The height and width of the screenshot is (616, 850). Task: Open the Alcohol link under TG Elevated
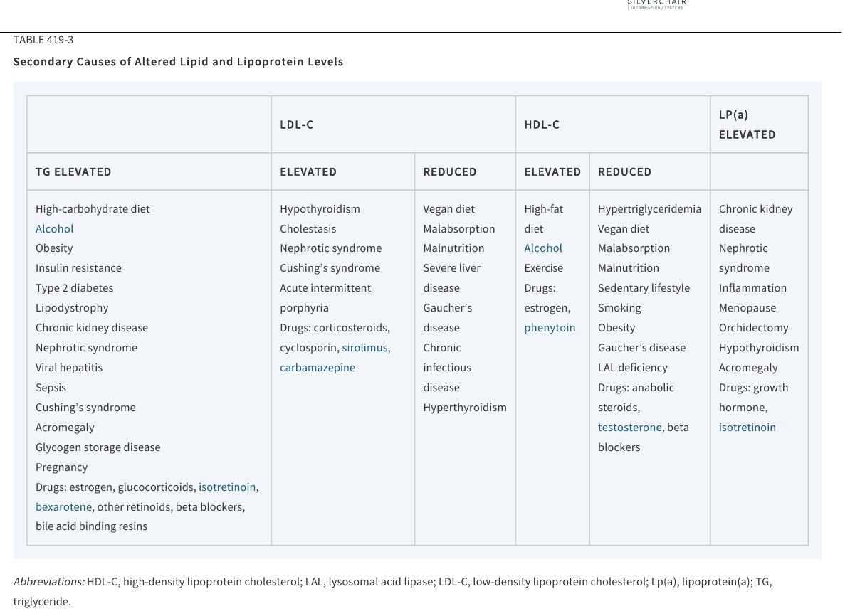(x=54, y=228)
